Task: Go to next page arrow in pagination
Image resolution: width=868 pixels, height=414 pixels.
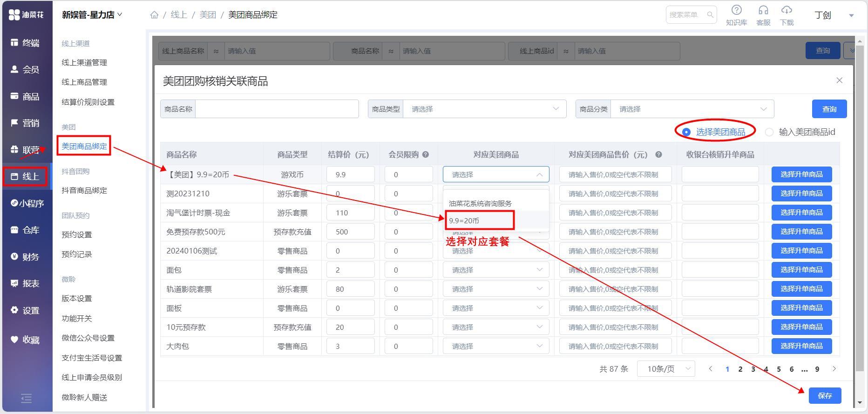Action: (x=834, y=369)
